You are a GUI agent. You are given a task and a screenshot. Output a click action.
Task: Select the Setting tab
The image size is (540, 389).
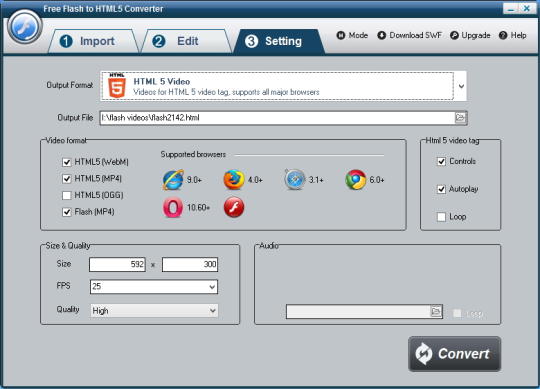click(x=279, y=41)
